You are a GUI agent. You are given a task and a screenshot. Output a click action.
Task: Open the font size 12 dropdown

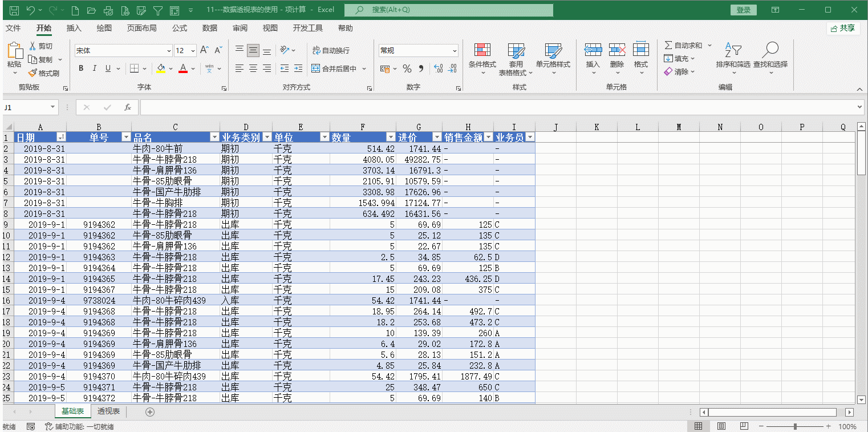tap(193, 51)
